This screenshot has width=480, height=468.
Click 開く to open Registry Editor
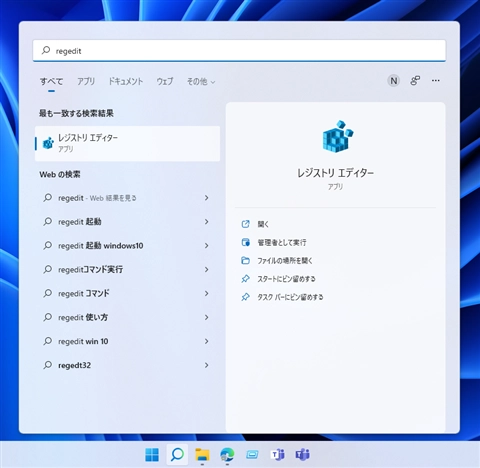coord(263,224)
